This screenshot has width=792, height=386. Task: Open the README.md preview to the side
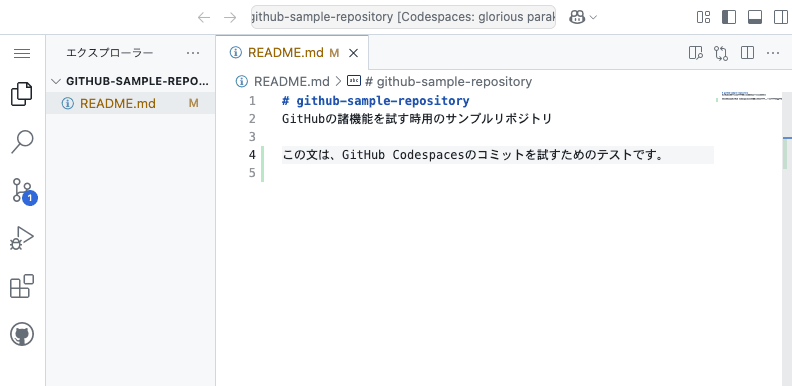696,53
